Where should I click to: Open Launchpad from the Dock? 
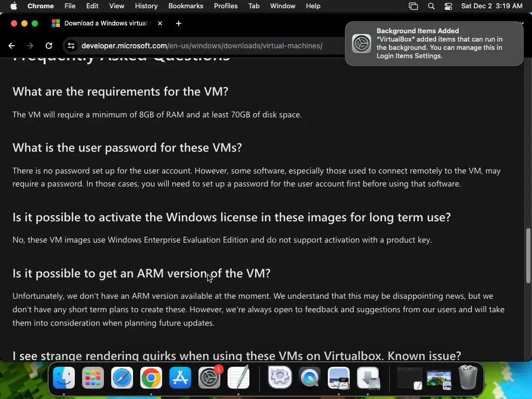[x=92, y=378]
